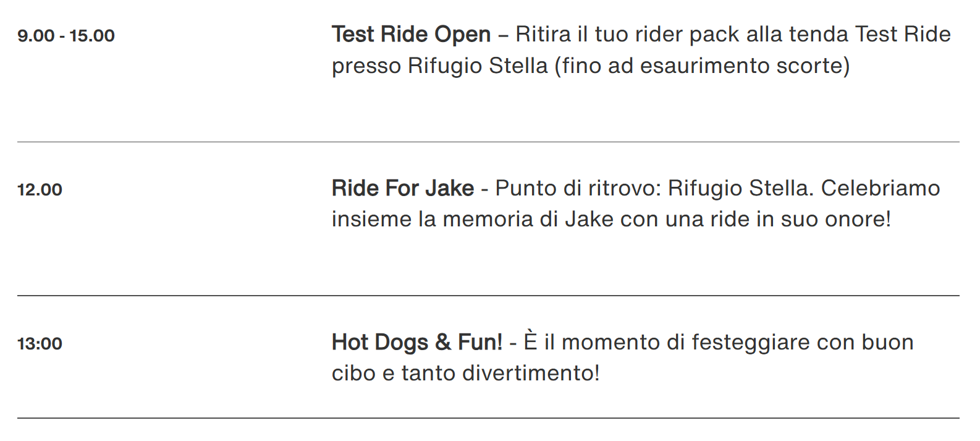Image resolution: width=980 pixels, height=441 pixels.
Task: Select the Test Ride Open heading
Action: point(411,35)
